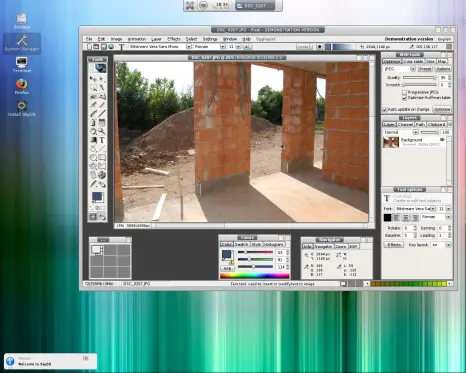
Task: Open the Font dropdown in Tool options panel
Action: [x=433, y=208]
